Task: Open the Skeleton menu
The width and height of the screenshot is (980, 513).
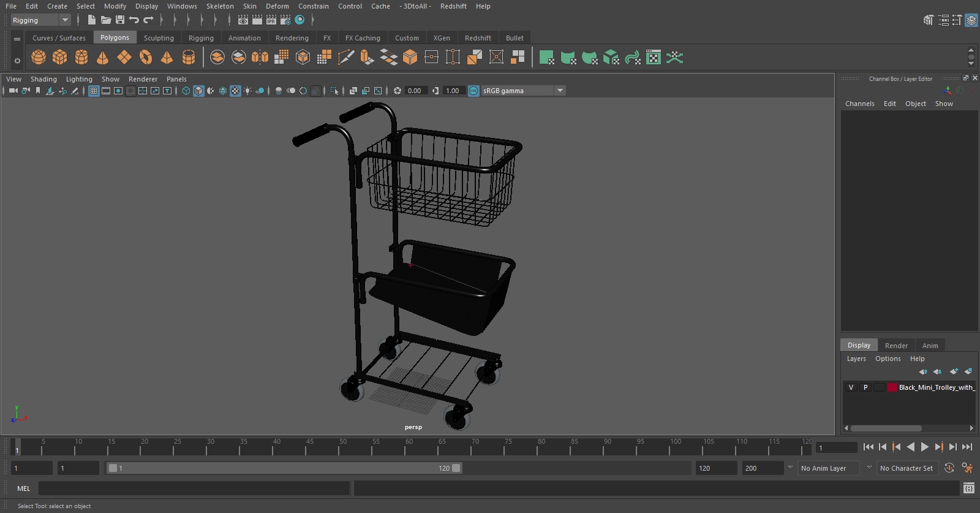Action: tap(220, 6)
